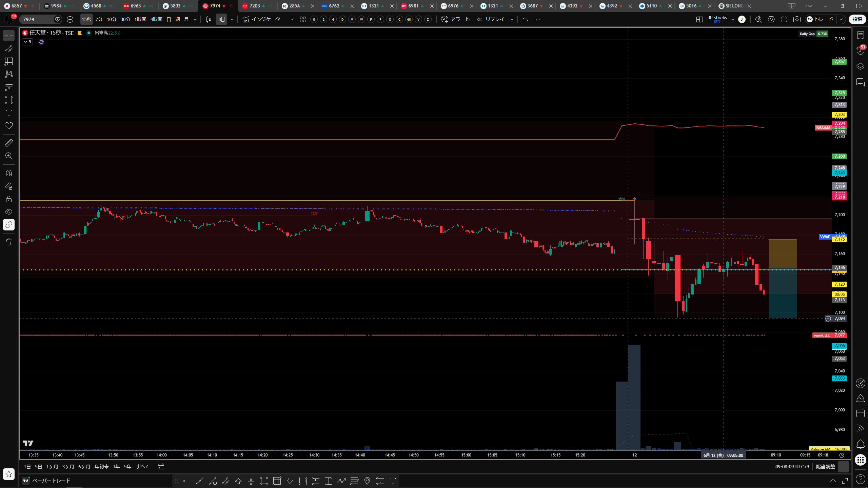Select the Text annotation tool
Viewport: 868px width, 488px height.
click(x=9, y=113)
